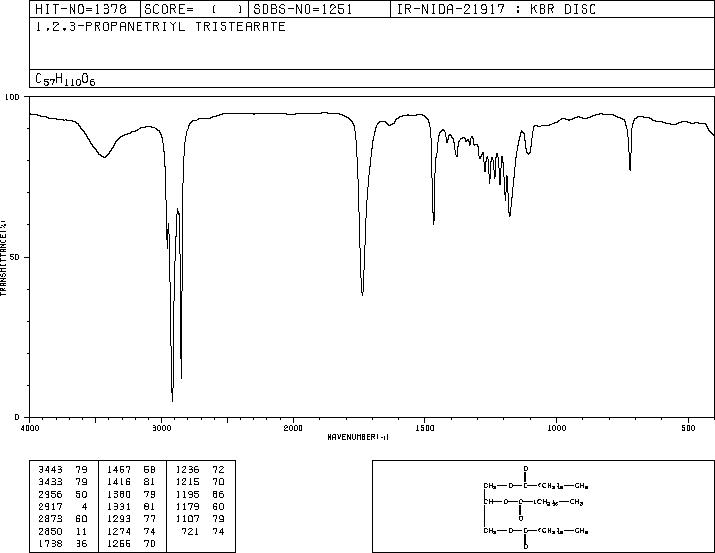Select peak table entry 721
The height and width of the screenshot is (553, 715).
tap(191, 531)
